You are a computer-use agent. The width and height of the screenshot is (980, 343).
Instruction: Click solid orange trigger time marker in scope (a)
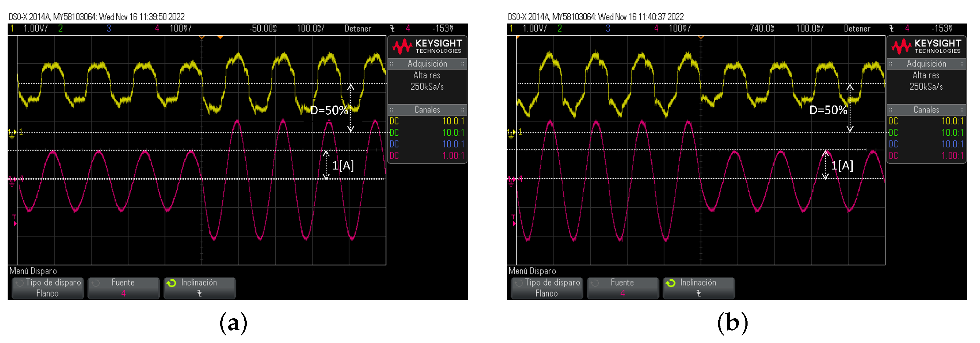[x=220, y=37]
